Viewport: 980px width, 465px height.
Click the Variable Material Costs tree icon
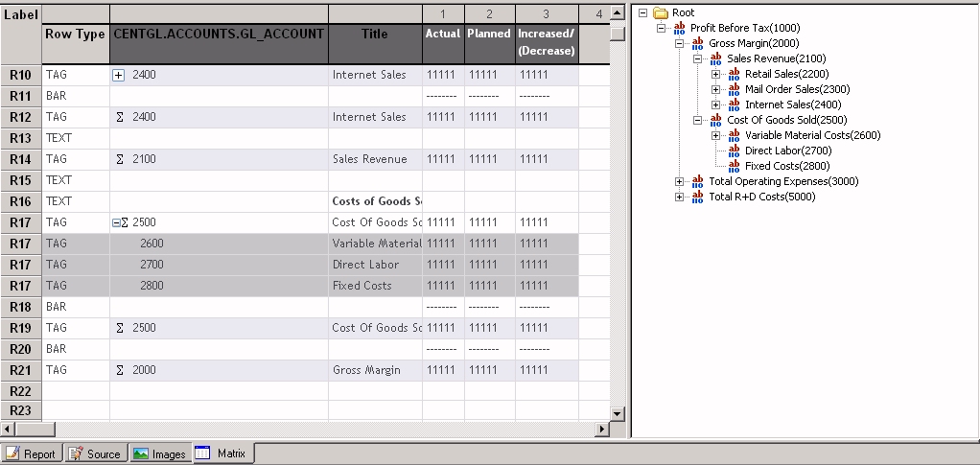734,135
